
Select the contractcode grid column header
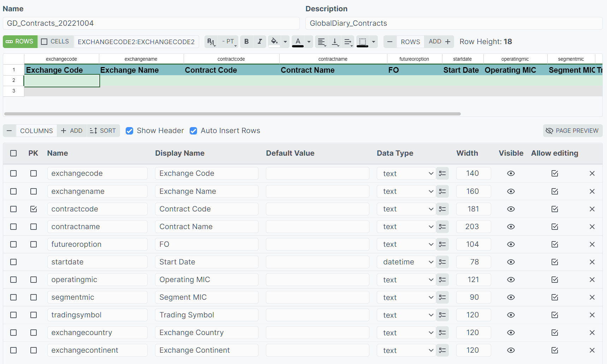pyautogui.click(x=231, y=59)
